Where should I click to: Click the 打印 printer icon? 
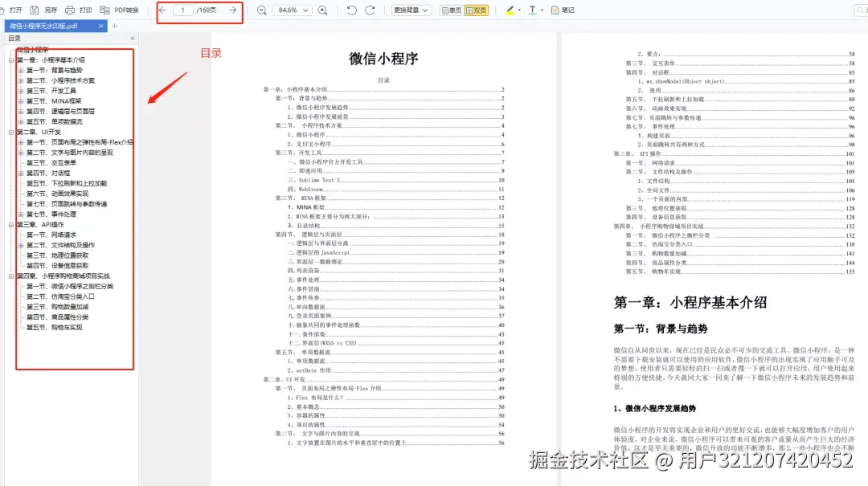pyautogui.click(x=70, y=10)
